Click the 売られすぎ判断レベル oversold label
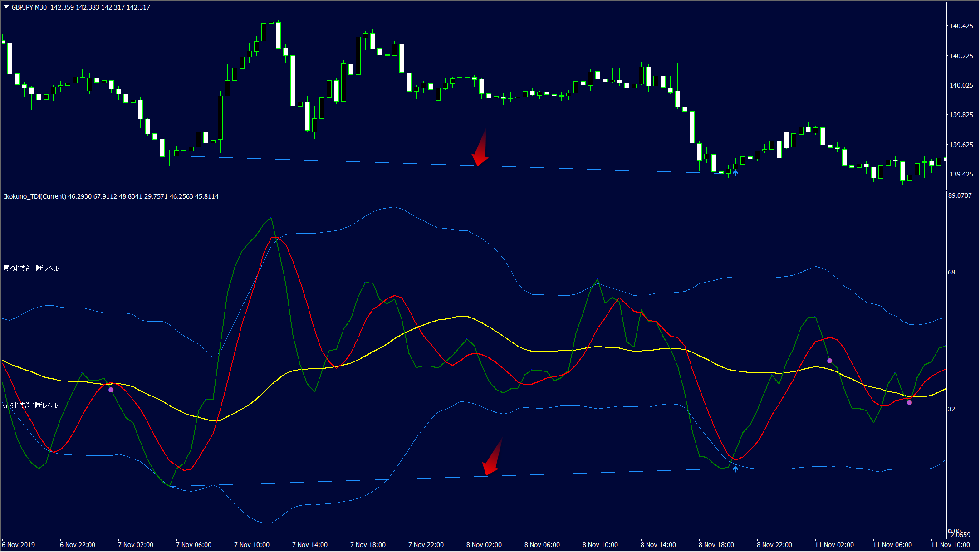The width and height of the screenshot is (980, 552). pyautogui.click(x=30, y=405)
